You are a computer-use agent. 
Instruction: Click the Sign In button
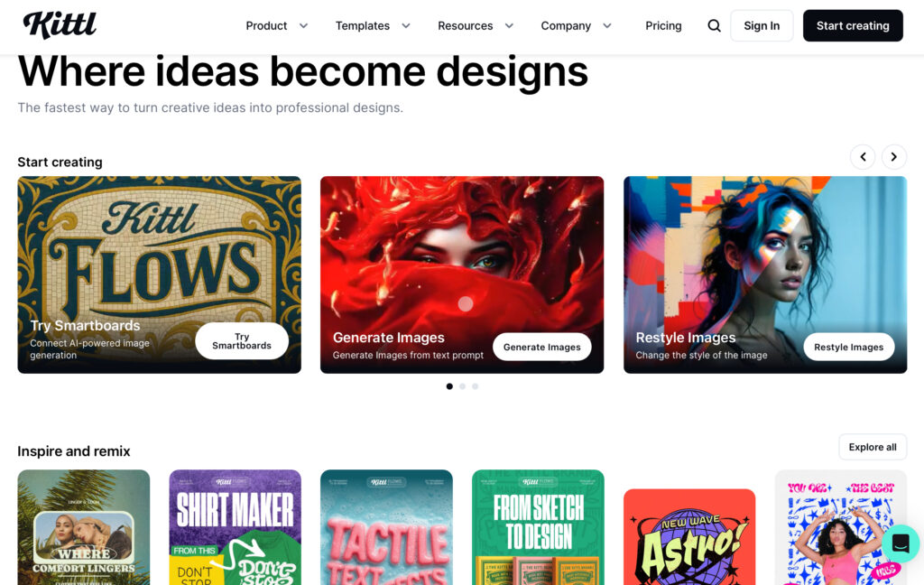762,26
